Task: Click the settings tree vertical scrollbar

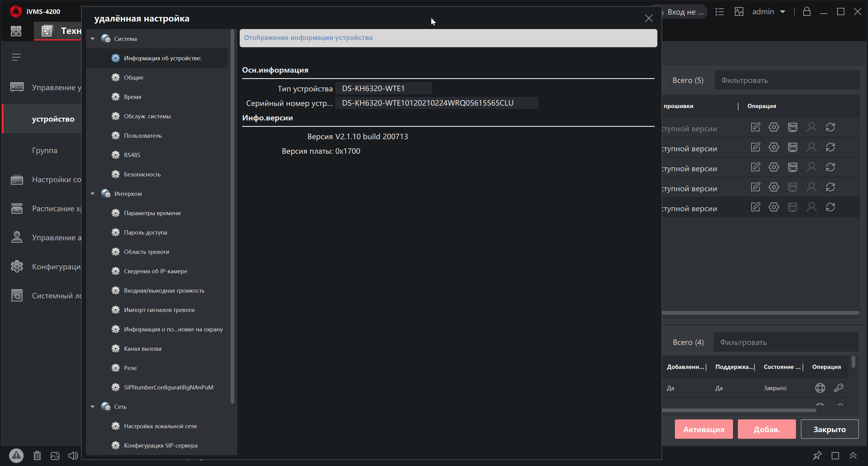Action: click(x=232, y=216)
